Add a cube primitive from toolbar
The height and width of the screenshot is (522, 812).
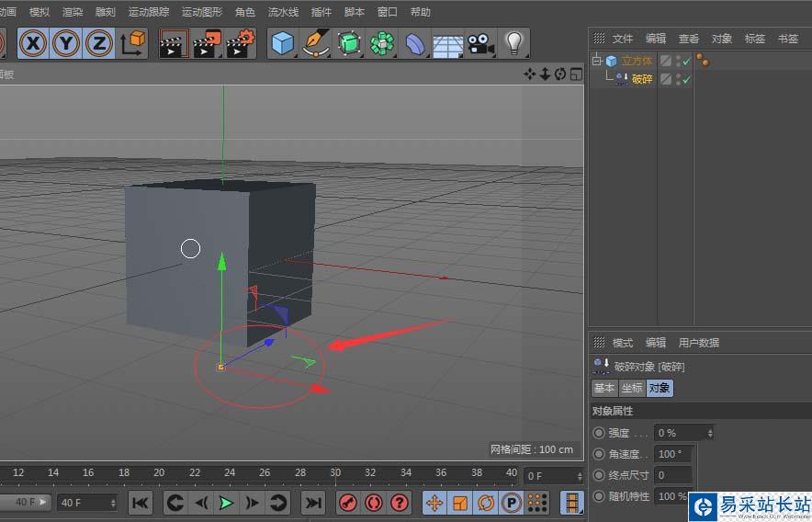283,42
